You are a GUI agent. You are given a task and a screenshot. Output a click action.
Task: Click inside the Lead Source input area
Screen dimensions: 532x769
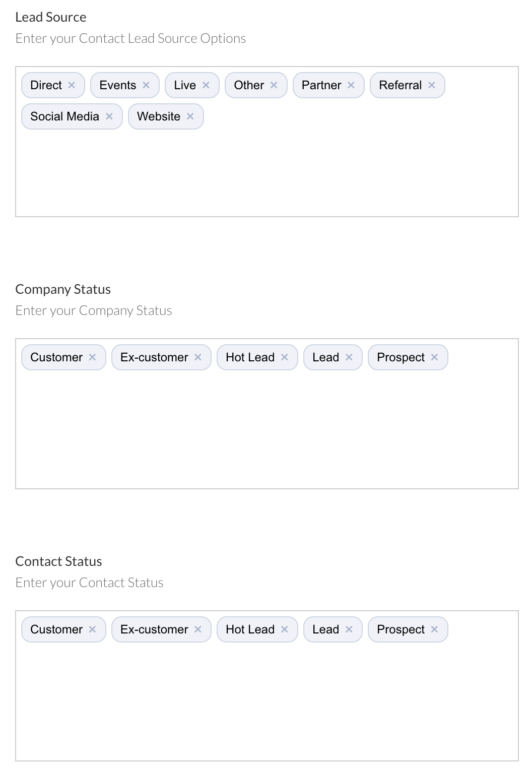point(267,171)
